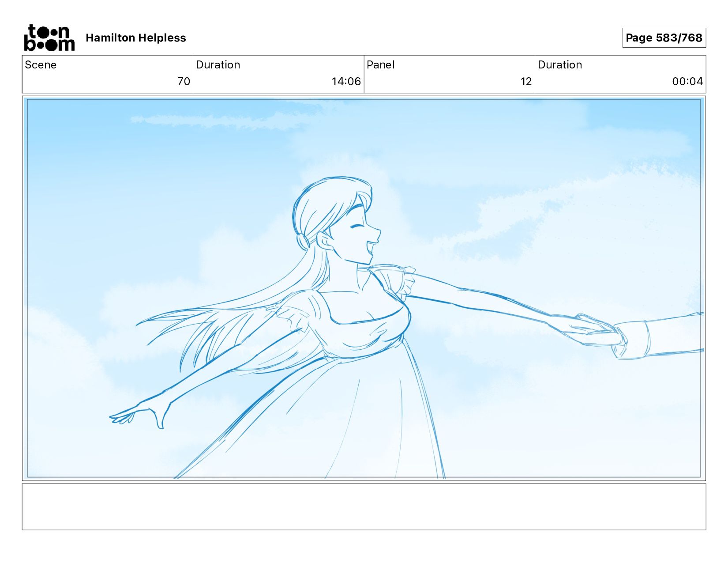Click the 'Page 583/768' page indicator

click(664, 38)
